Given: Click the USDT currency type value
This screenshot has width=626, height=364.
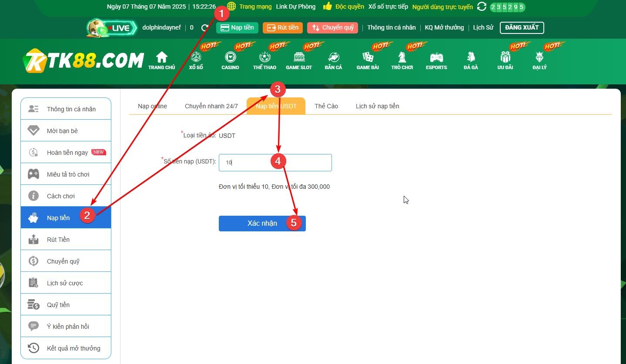Looking at the screenshot, I should (227, 136).
